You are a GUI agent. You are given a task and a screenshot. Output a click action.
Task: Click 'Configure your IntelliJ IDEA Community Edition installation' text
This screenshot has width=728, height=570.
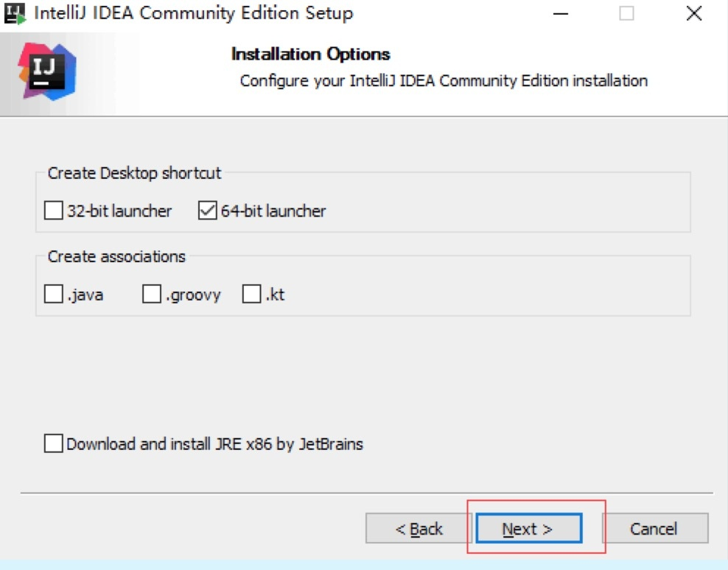[444, 81]
